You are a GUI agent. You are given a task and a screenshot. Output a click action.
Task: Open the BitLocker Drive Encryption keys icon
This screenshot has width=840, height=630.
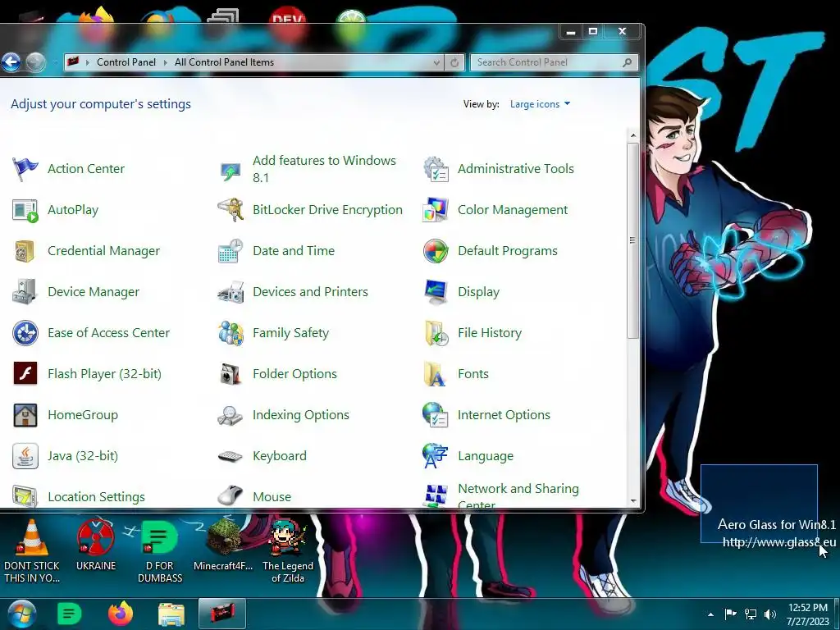pyautogui.click(x=231, y=211)
